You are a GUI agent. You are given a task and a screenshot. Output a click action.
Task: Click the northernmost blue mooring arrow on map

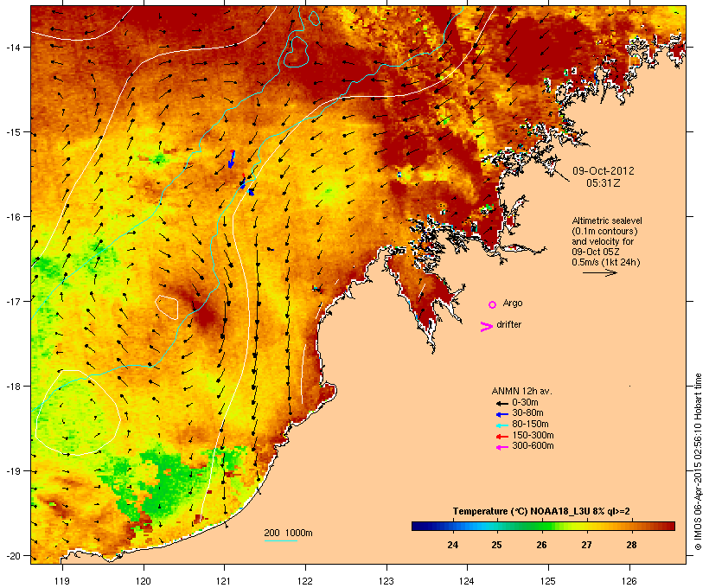pyautogui.click(x=232, y=159)
